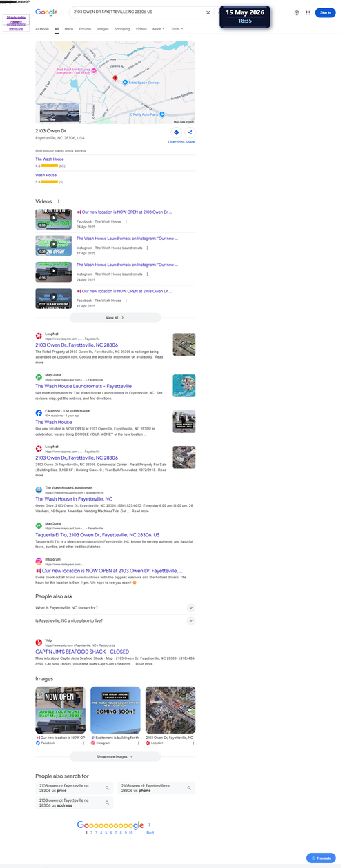Search related query ending in 'phone'
The image size is (345, 868).
pyautogui.click(x=157, y=788)
